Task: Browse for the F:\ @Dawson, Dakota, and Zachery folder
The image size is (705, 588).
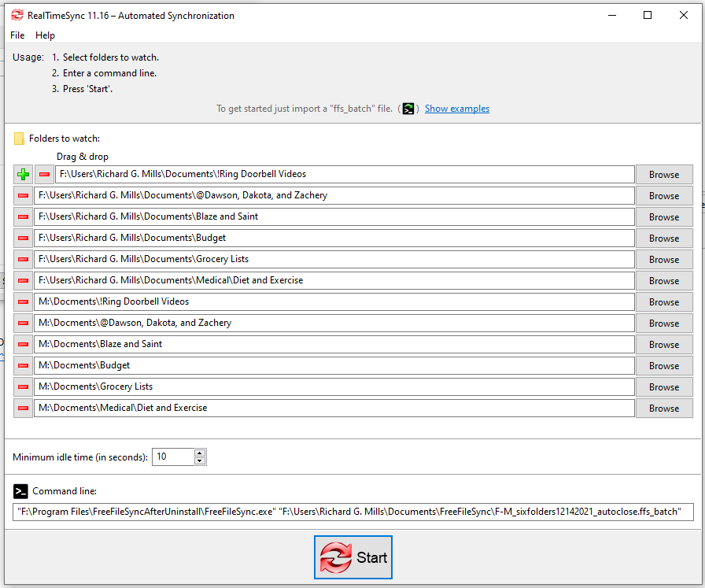Action: coord(664,196)
